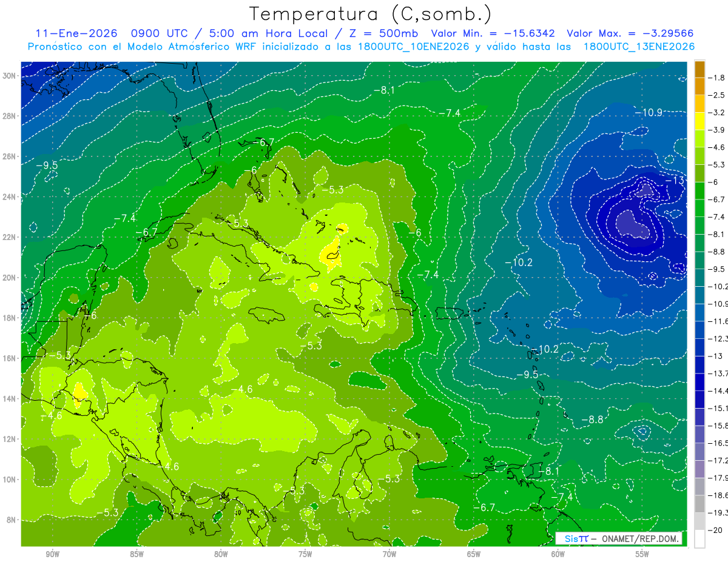Click the "20N" latitude axis label
728x562 pixels.
[10, 278]
